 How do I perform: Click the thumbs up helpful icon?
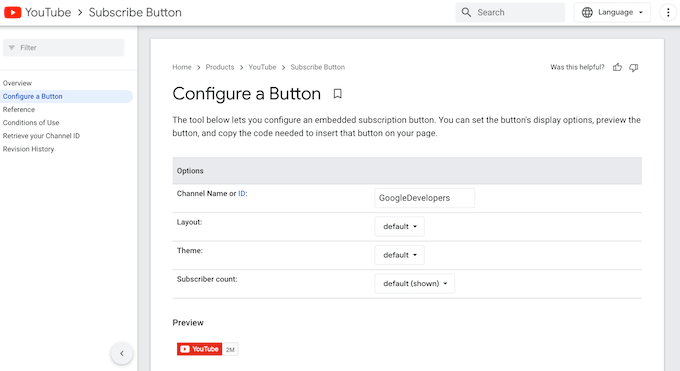pos(617,67)
